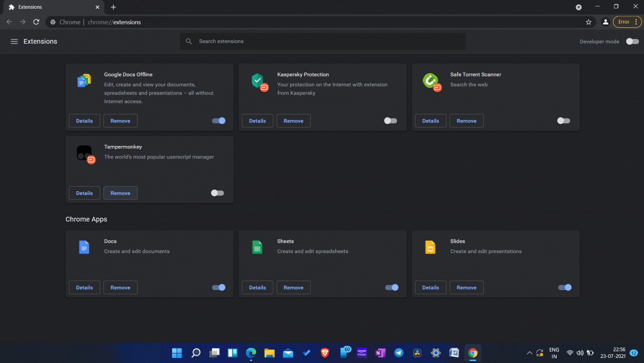Disable the Google Docs Offline toggle
Screen dimensions: 644x363
pos(218,121)
